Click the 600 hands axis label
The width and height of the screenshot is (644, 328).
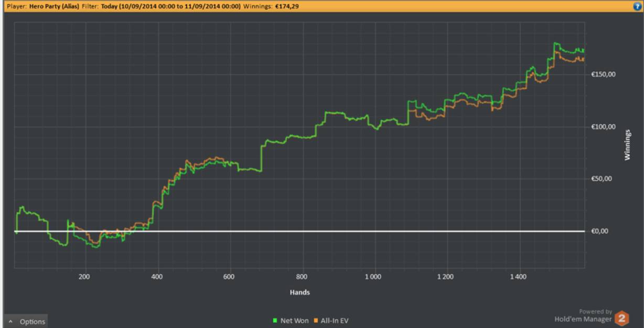tap(229, 276)
